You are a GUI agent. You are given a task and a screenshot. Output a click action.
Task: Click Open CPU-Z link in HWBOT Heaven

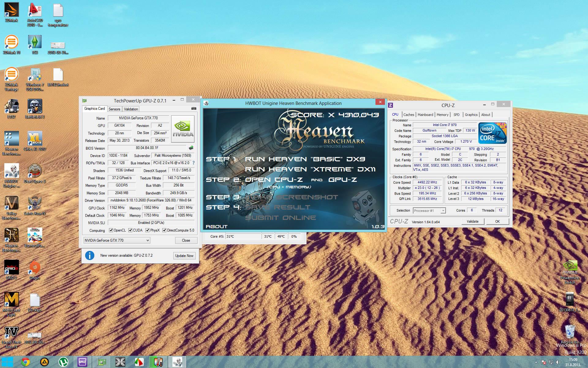coord(274,180)
